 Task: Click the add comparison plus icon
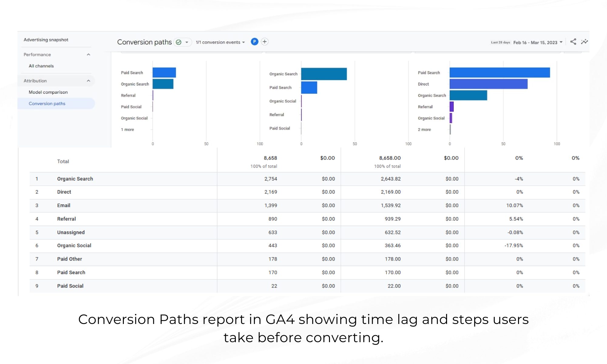(x=265, y=42)
